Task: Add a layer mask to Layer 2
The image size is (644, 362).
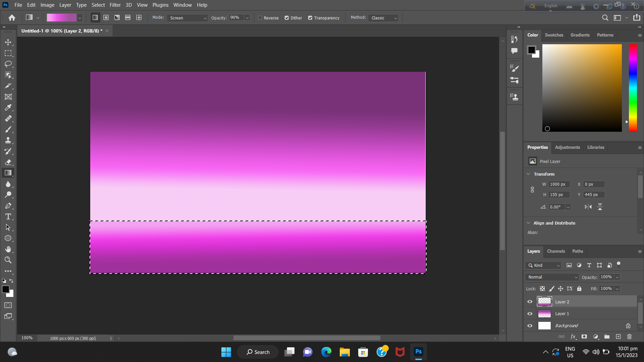Action: pos(584,337)
